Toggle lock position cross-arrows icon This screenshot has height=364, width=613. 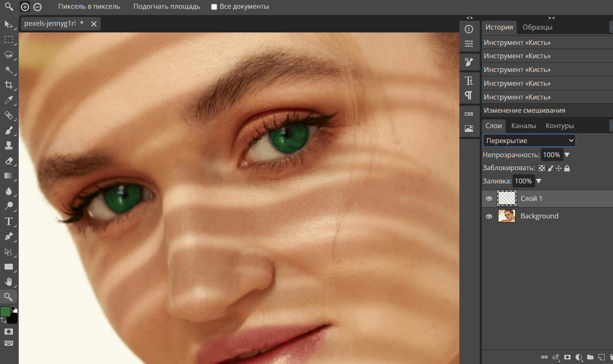(559, 168)
